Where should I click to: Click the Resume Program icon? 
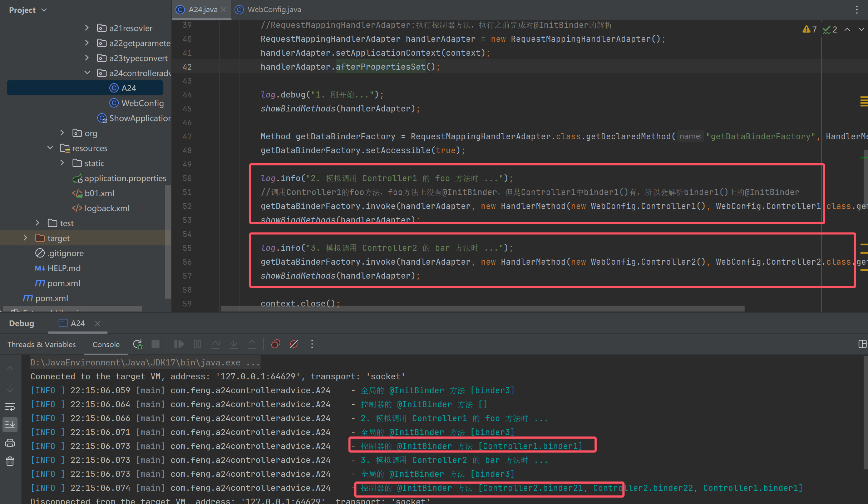(x=179, y=344)
